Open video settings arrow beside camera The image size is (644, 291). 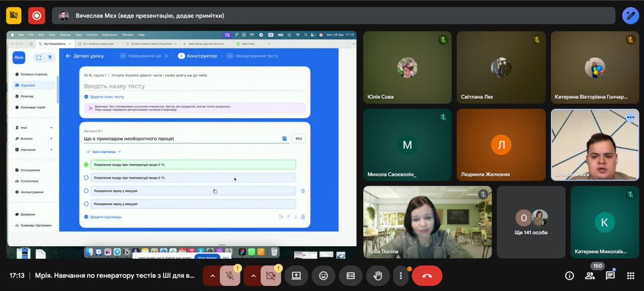(x=253, y=276)
